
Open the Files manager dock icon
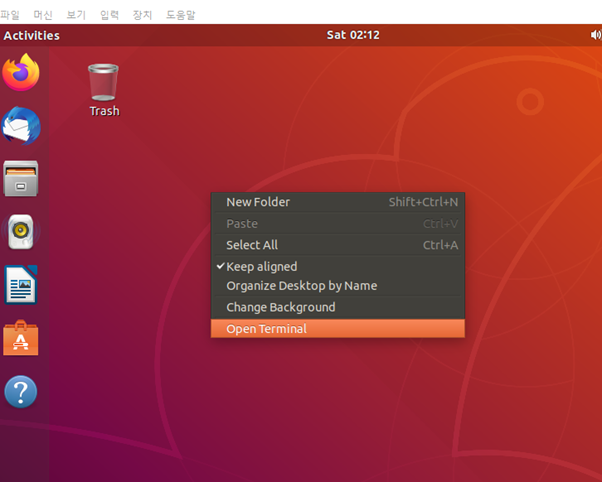pyautogui.click(x=21, y=179)
